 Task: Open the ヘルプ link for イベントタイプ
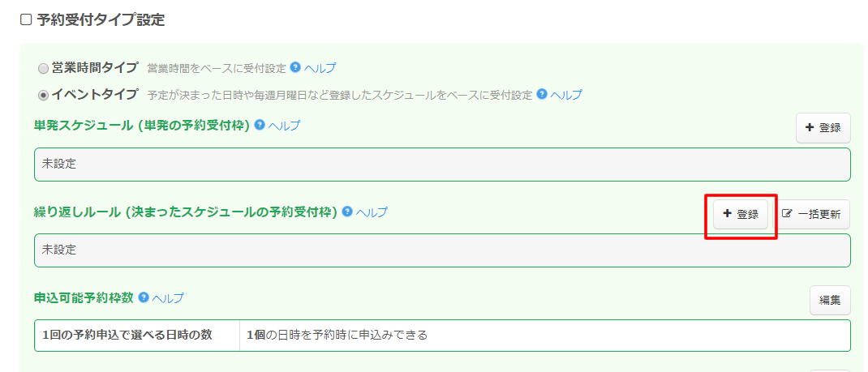coord(566,95)
